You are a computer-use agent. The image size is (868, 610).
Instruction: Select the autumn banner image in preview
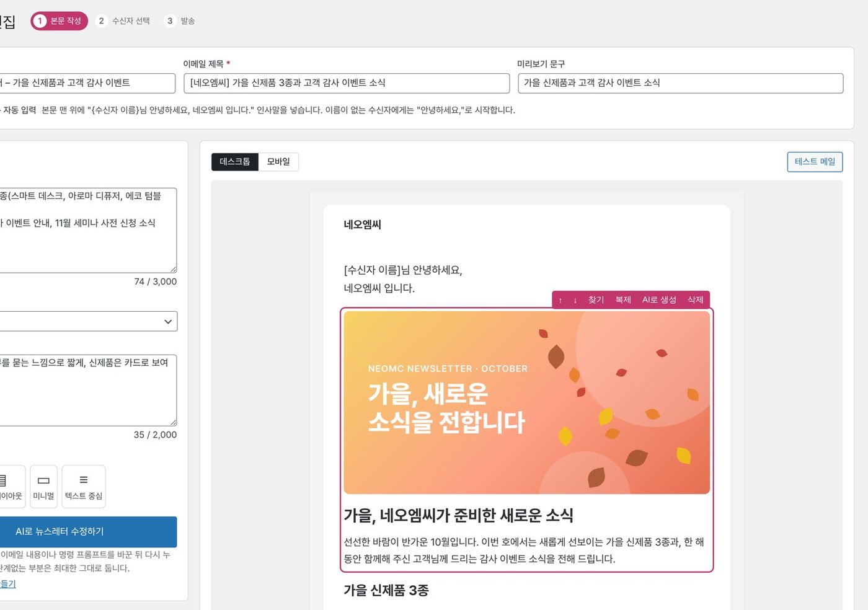point(527,403)
